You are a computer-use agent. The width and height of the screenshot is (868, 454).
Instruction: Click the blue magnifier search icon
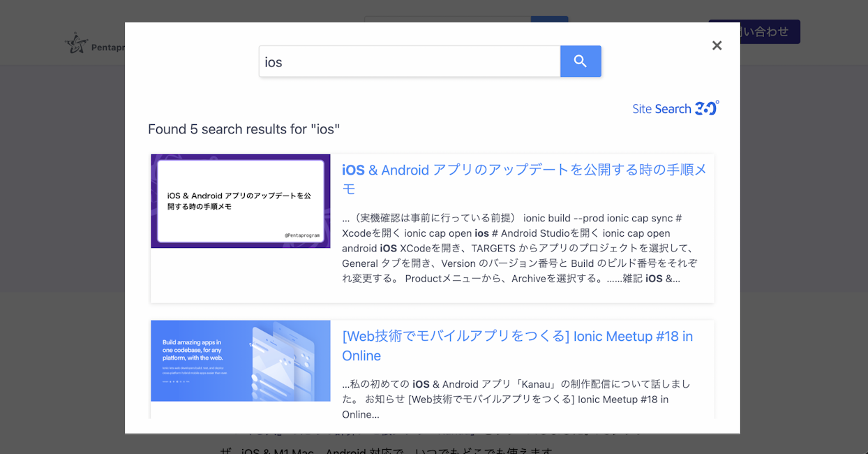[x=581, y=61]
